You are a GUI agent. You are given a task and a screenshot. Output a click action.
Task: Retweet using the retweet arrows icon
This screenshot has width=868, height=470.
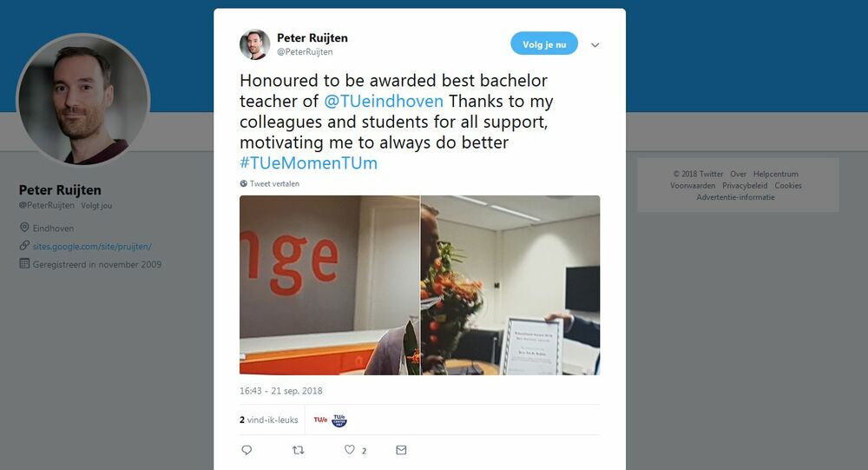tap(299, 450)
